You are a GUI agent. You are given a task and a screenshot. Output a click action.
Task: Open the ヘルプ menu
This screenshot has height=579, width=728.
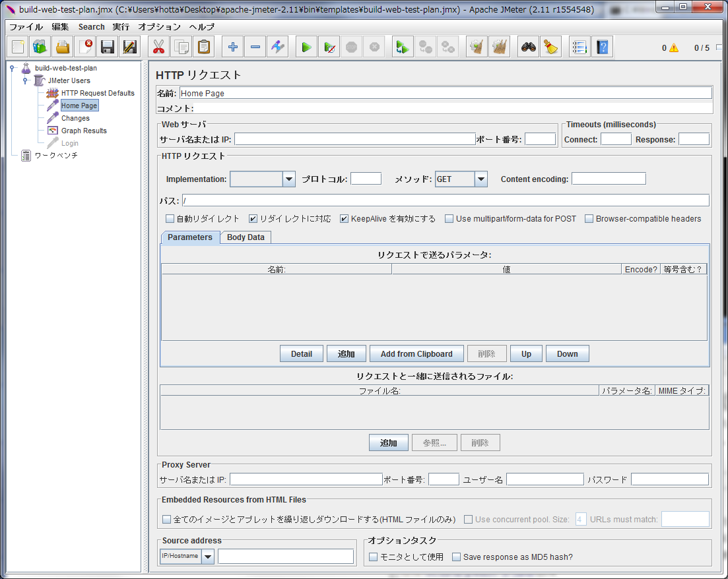(201, 27)
